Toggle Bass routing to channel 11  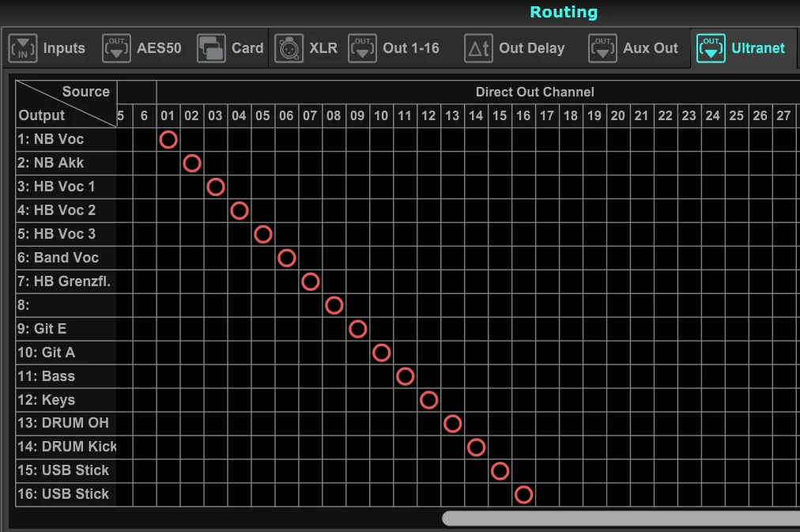(405, 376)
